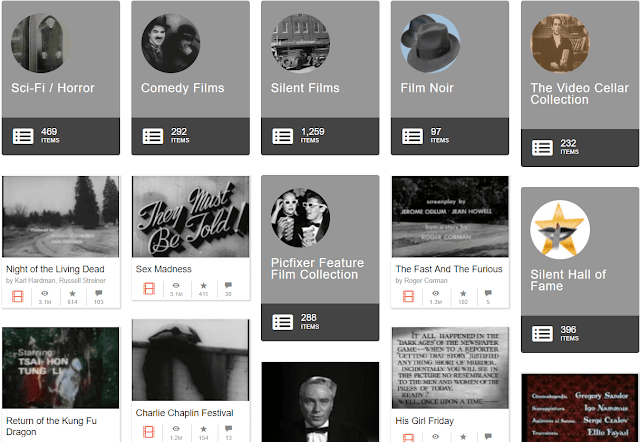Click film icon under Charlie Chaplin Festival

pos(149,432)
